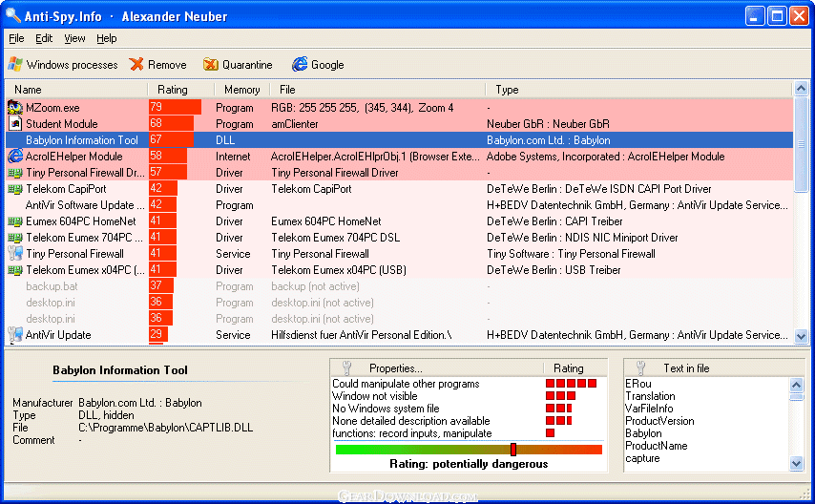Click the Google browser icon

coord(300,65)
